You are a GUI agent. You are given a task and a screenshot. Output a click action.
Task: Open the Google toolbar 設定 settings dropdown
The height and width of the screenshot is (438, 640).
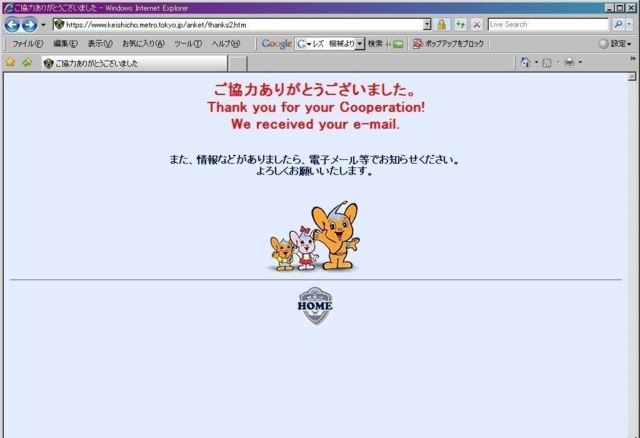tap(615, 44)
